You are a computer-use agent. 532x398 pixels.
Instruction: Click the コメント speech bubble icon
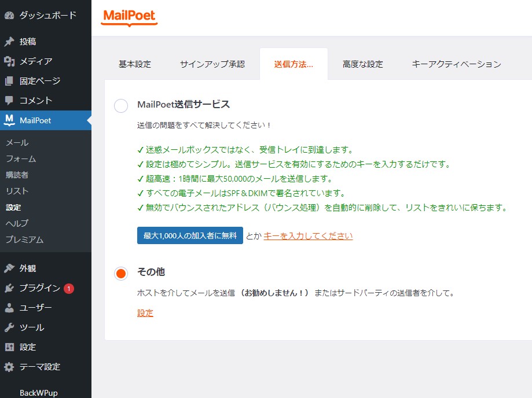pos(9,101)
